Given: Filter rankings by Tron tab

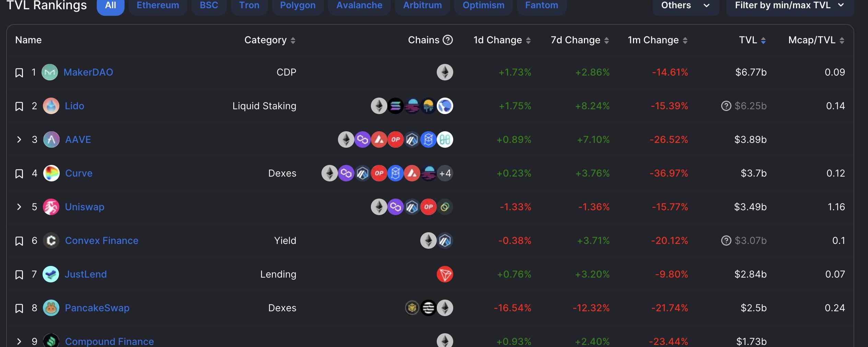Looking at the screenshot, I should [x=249, y=5].
